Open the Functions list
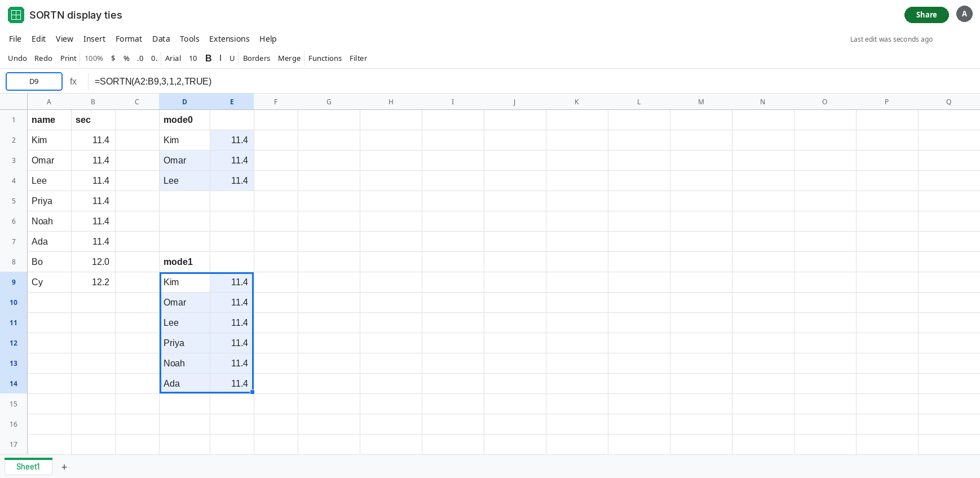Image resolution: width=980 pixels, height=478 pixels. 325,58
